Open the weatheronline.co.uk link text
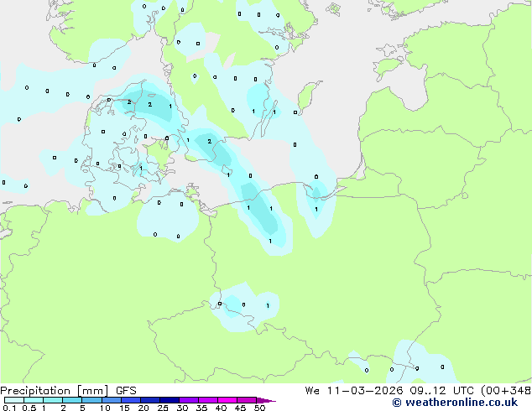This screenshot has width=532, height=411. pos(462,403)
